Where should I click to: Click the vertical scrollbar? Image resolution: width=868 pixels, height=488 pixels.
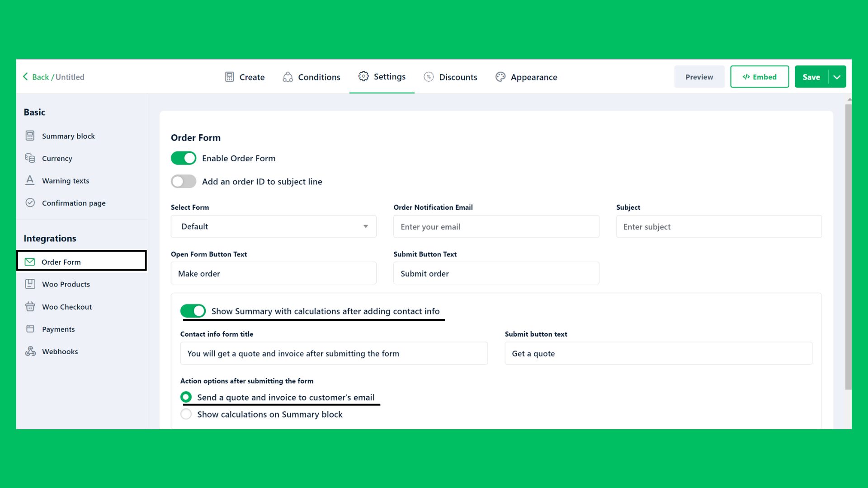click(849, 246)
